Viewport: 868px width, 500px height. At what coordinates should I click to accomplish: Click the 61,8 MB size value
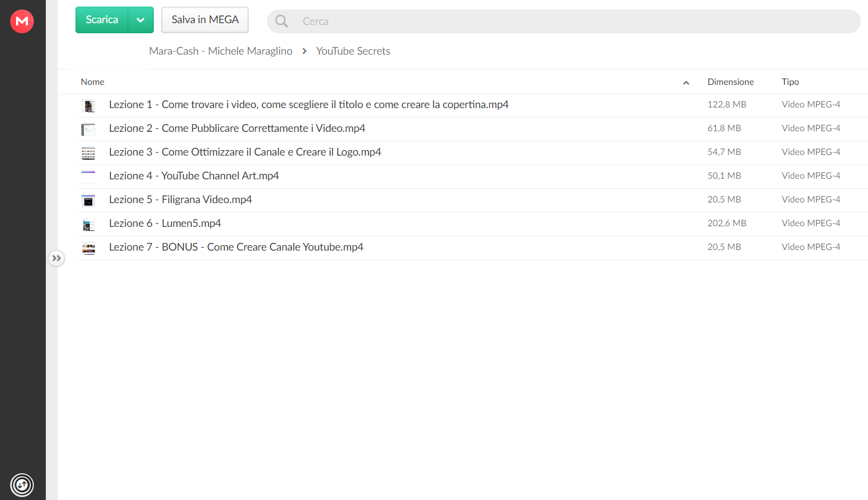[x=724, y=128]
